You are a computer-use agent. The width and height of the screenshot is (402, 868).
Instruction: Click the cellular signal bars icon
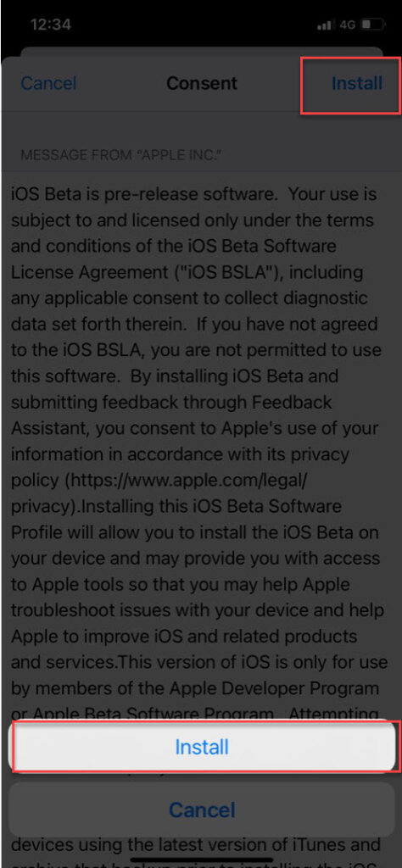click(x=326, y=25)
